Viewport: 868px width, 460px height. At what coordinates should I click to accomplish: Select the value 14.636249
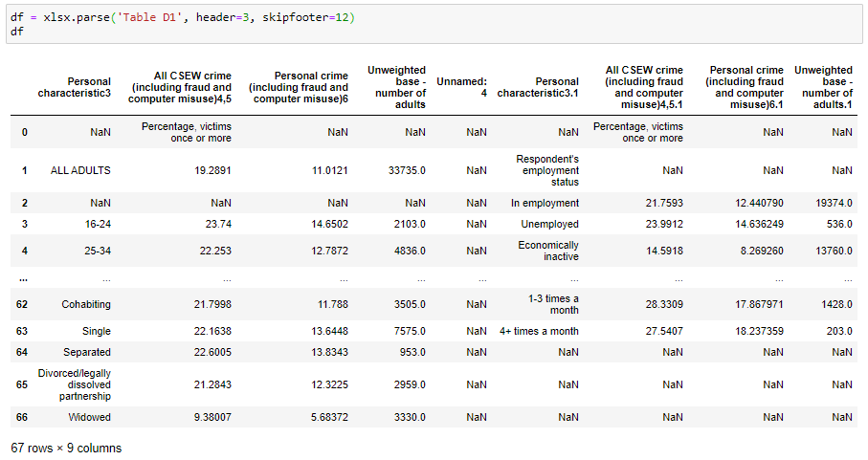pyautogui.click(x=759, y=224)
